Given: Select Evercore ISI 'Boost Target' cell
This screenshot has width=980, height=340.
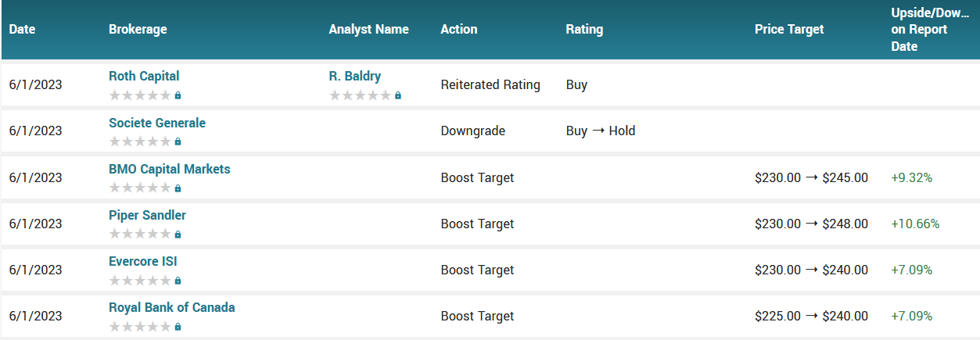Looking at the screenshot, I should tap(477, 270).
